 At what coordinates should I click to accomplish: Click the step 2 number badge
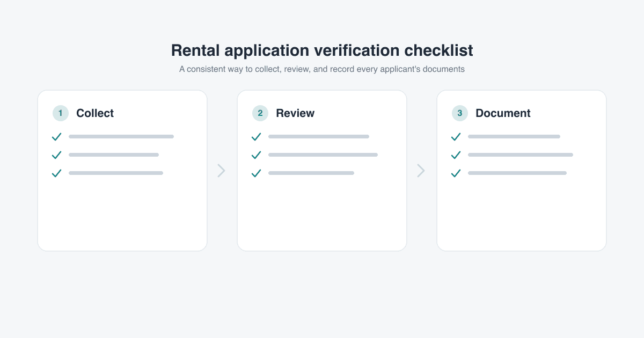click(260, 113)
